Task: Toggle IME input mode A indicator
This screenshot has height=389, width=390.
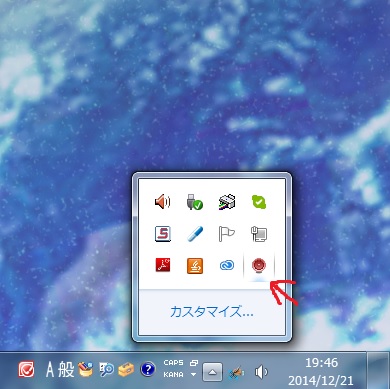Action: (50, 369)
